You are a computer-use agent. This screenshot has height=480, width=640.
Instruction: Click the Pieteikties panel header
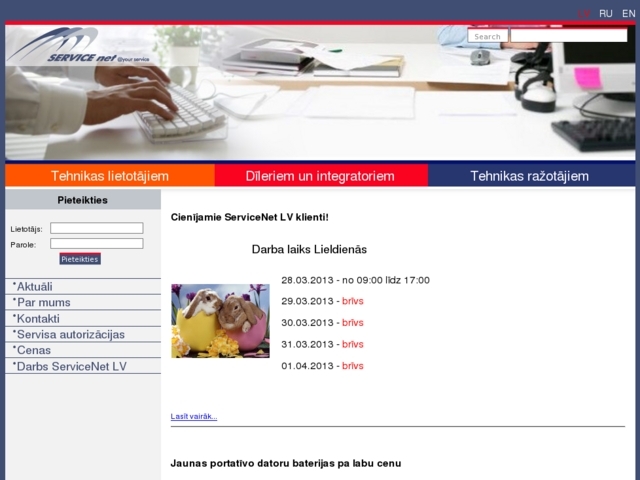(83, 200)
